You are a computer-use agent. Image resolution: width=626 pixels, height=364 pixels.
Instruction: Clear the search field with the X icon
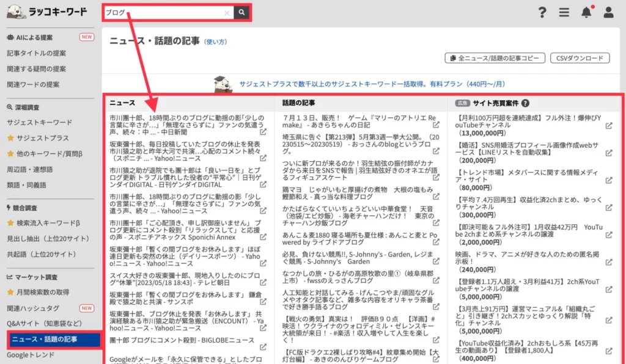point(227,13)
